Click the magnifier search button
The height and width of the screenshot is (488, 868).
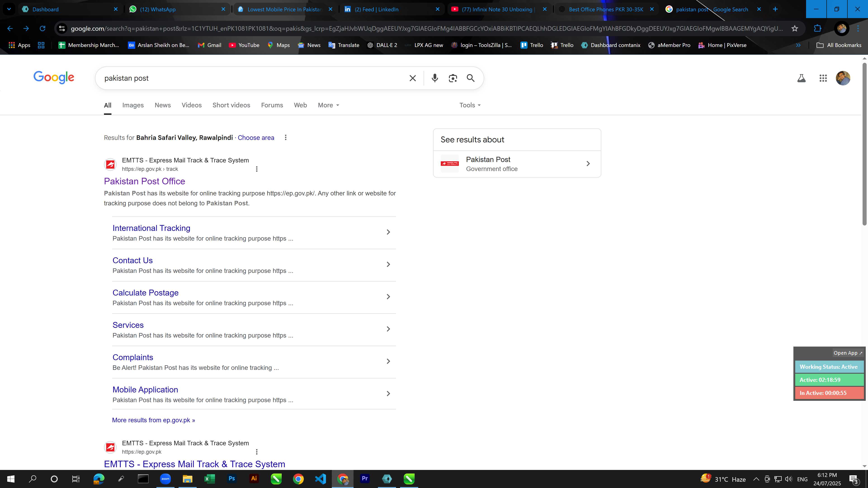[x=471, y=78]
